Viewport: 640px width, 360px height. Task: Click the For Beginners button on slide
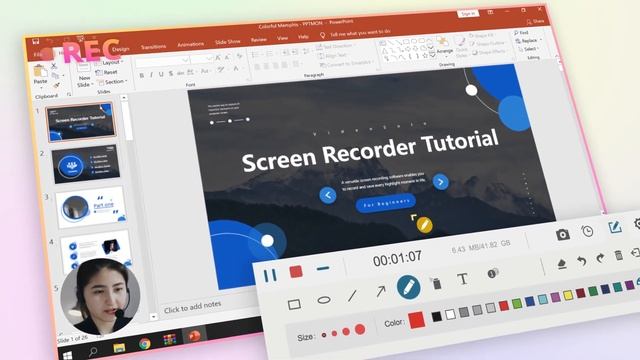(x=386, y=203)
